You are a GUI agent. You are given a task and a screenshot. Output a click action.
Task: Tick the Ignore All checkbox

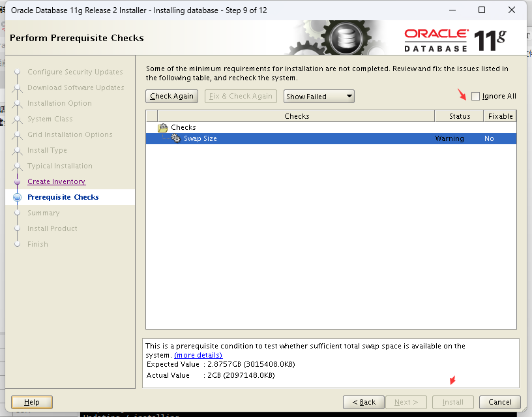[x=475, y=97]
